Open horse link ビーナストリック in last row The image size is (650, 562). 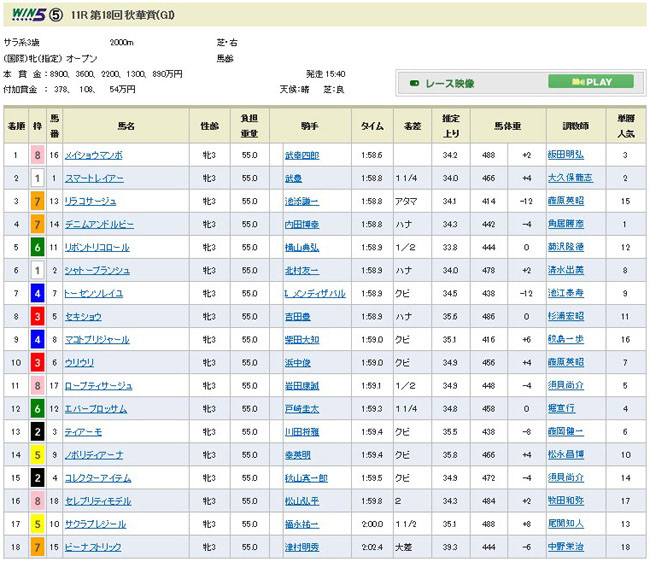click(94, 547)
